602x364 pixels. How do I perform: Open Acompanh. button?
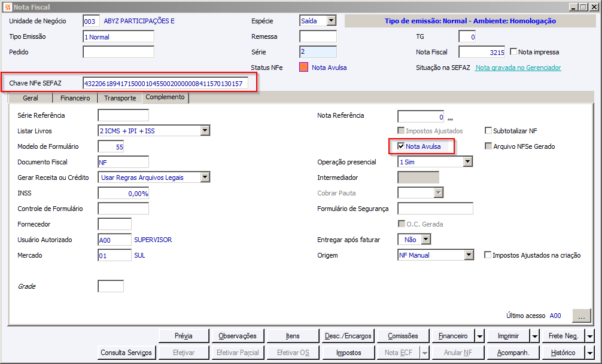513,353
